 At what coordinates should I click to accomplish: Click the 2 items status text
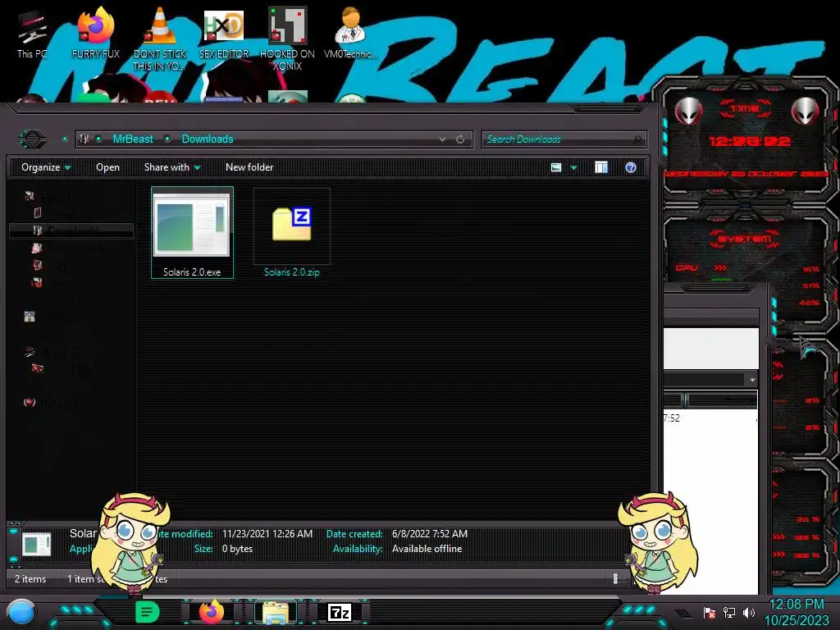pyautogui.click(x=30, y=579)
